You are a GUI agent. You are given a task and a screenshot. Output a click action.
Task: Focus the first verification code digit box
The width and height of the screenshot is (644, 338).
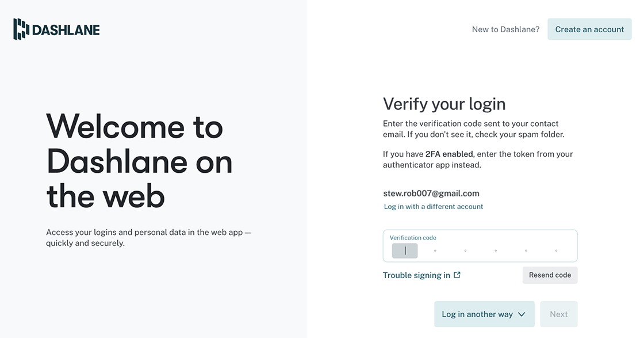[x=405, y=250]
